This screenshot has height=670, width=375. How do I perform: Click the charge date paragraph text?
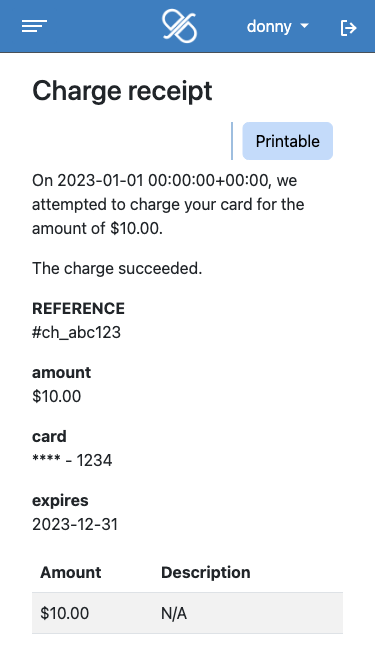tap(168, 204)
